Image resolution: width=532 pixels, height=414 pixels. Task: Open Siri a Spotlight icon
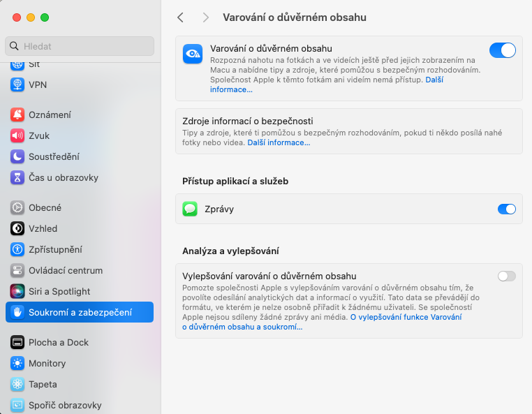17,291
